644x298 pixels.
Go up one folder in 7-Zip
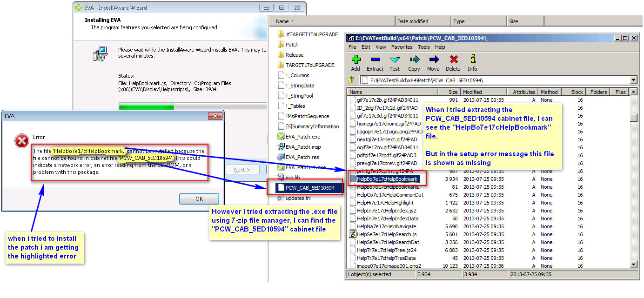[x=352, y=80]
